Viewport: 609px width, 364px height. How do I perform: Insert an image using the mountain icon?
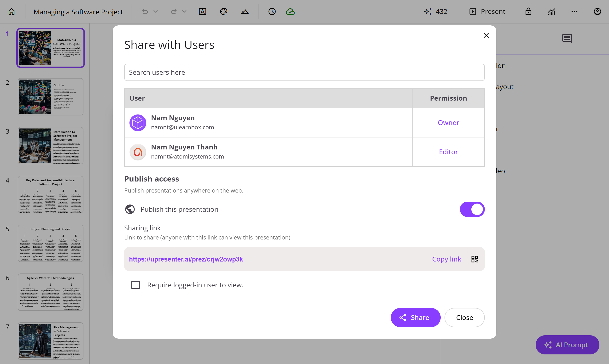pyautogui.click(x=245, y=11)
